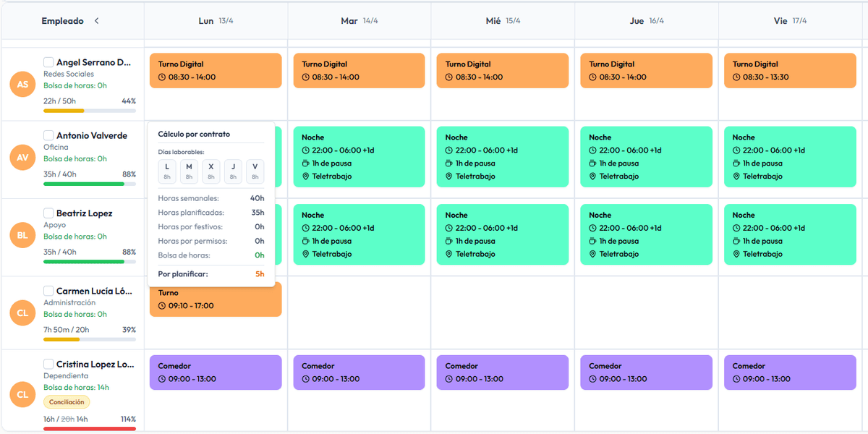
Task: Open the Jue 16/4 day header
Action: (647, 21)
